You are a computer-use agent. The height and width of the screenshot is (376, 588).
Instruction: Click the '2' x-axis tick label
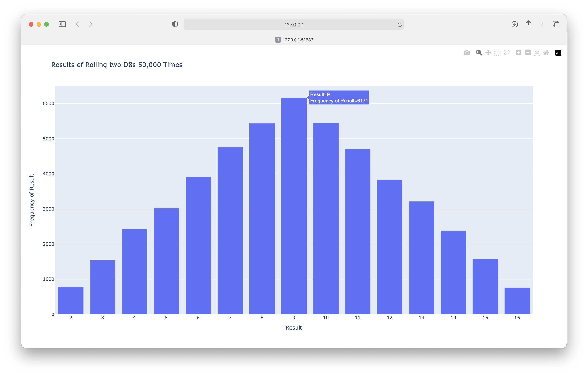pos(71,318)
